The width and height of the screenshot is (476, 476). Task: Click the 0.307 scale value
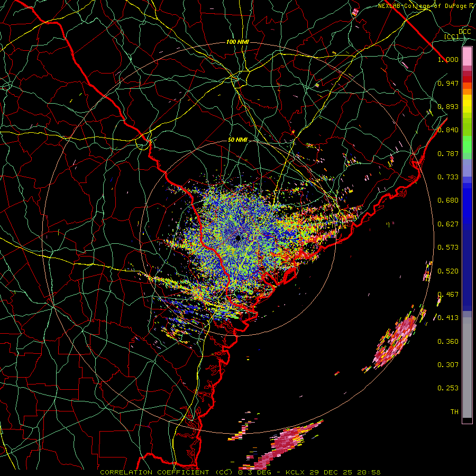(x=448, y=365)
